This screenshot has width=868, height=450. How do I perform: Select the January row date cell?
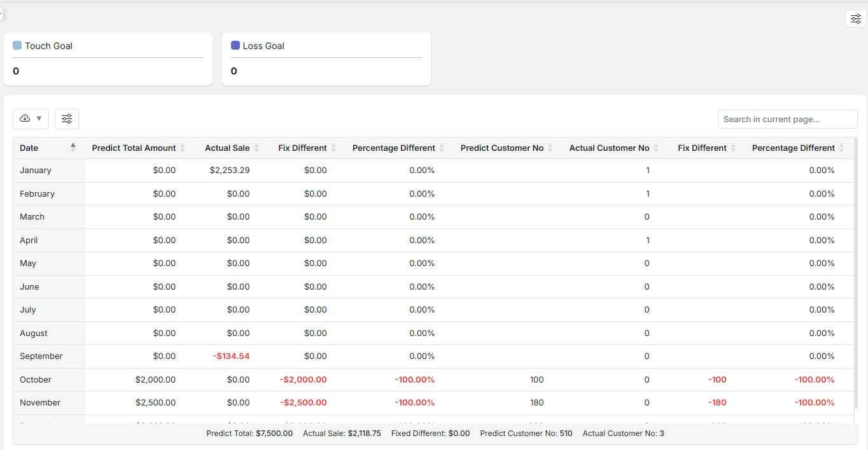tap(36, 171)
